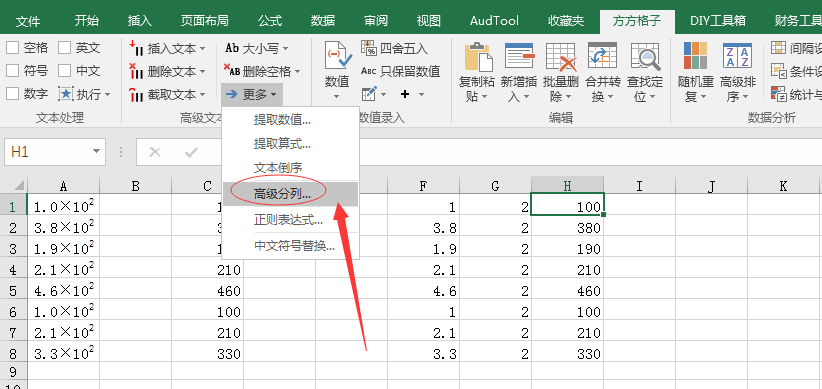Enable the 数字 checkbox
822x389 pixels.
(12, 94)
